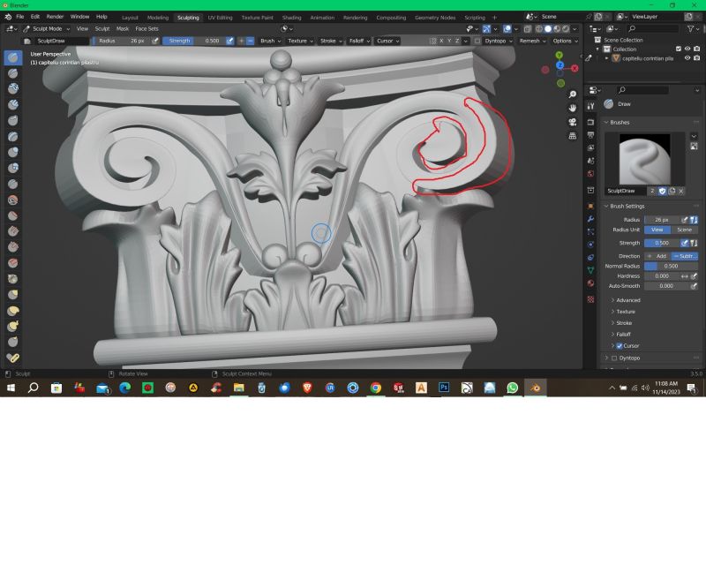The width and height of the screenshot is (706, 588).
Task: Enable X axis symmetry in the header
Action: click(441, 41)
